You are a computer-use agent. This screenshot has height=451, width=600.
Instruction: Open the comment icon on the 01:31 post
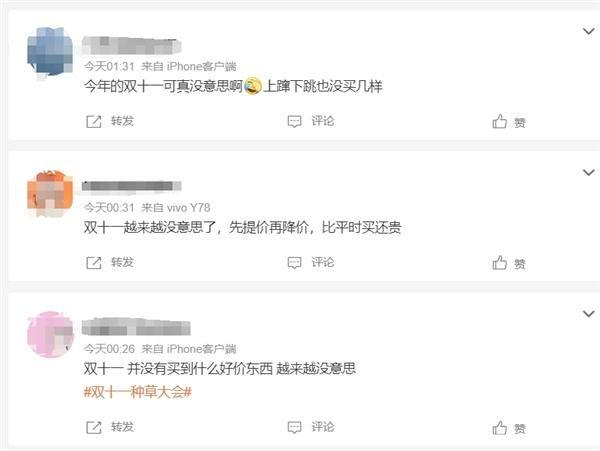coord(294,122)
